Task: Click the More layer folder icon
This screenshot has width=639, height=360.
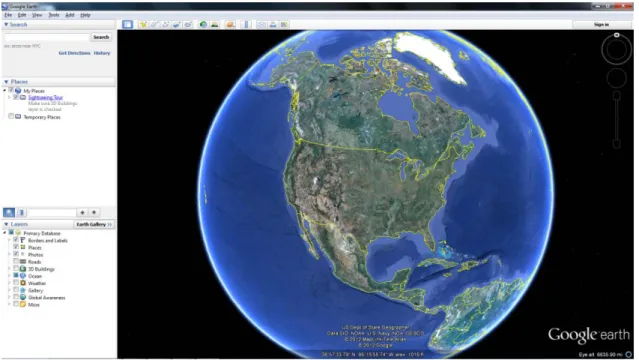Action: pos(23,305)
